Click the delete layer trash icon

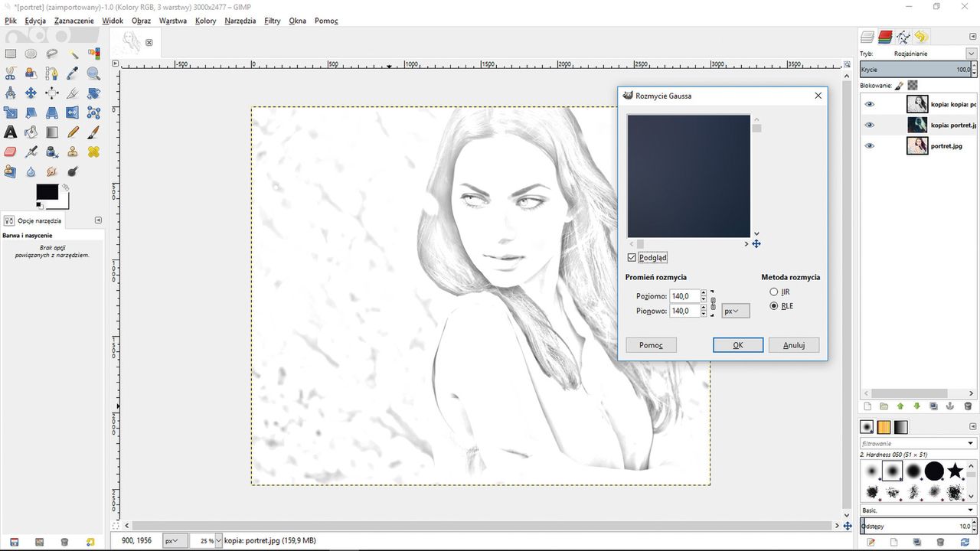coord(968,406)
